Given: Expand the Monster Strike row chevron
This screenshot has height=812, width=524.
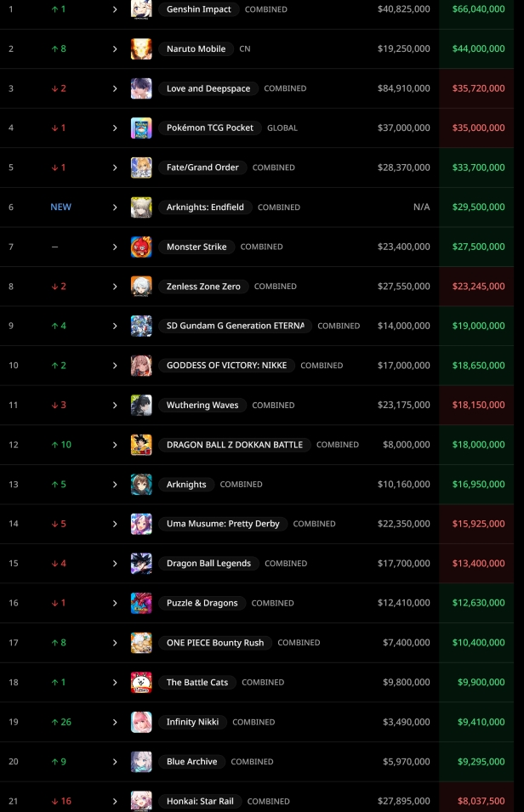Looking at the screenshot, I should (x=115, y=247).
